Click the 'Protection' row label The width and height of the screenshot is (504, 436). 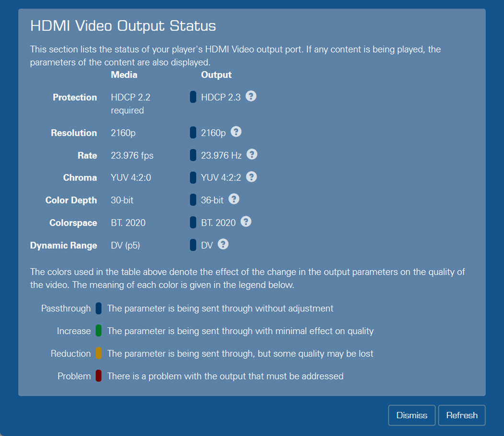[x=75, y=97]
